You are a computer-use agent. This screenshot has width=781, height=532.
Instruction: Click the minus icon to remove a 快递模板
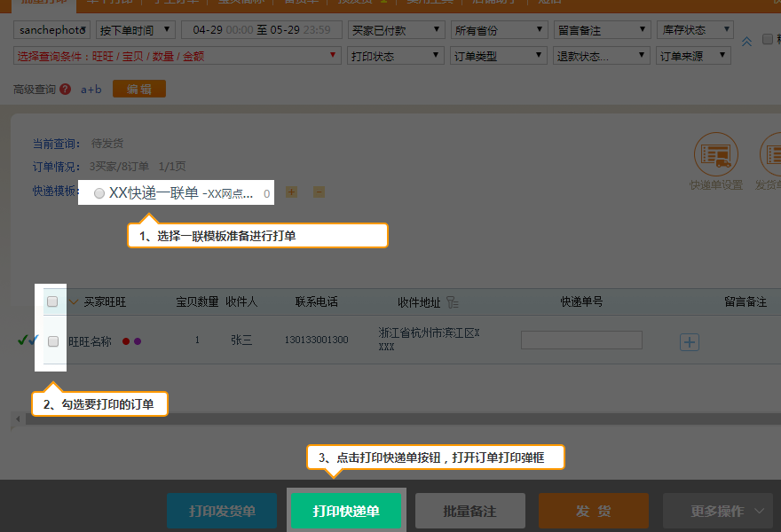[319, 192]
